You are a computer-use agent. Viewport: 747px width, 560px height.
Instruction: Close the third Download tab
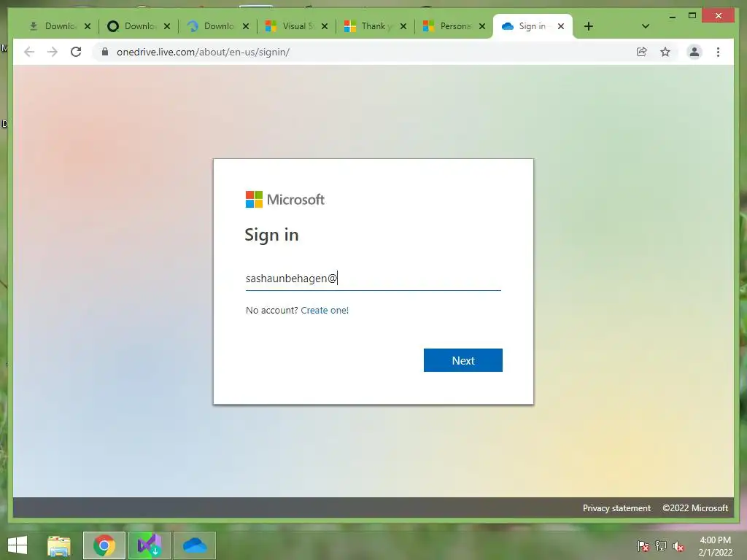point(246,26)
